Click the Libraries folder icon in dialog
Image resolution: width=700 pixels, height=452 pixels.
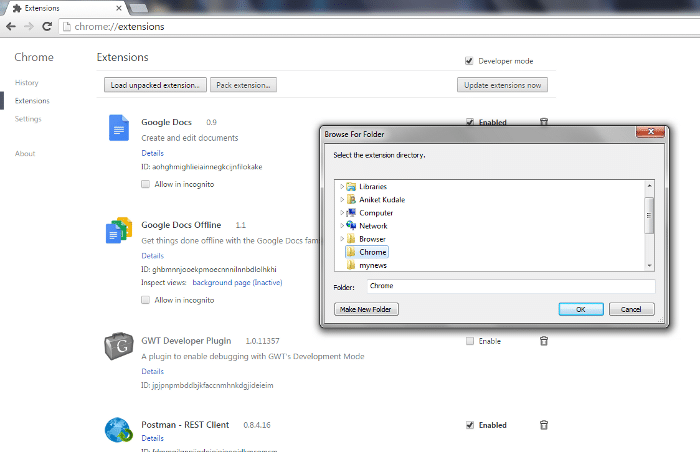351,186
